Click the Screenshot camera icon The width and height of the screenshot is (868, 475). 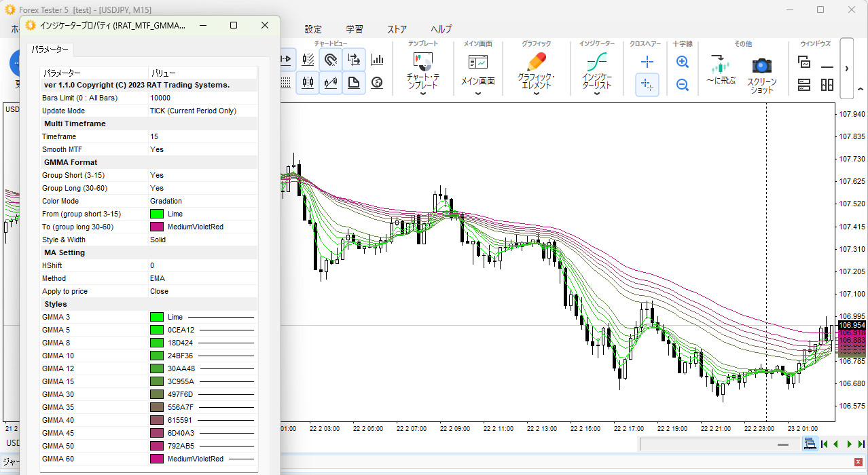click(761, 66)
